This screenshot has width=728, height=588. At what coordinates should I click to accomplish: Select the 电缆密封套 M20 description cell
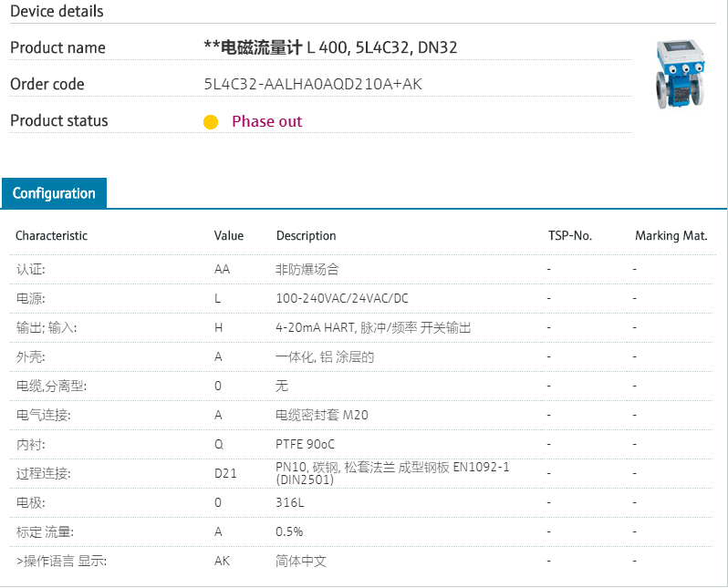(x=321, y=415)
